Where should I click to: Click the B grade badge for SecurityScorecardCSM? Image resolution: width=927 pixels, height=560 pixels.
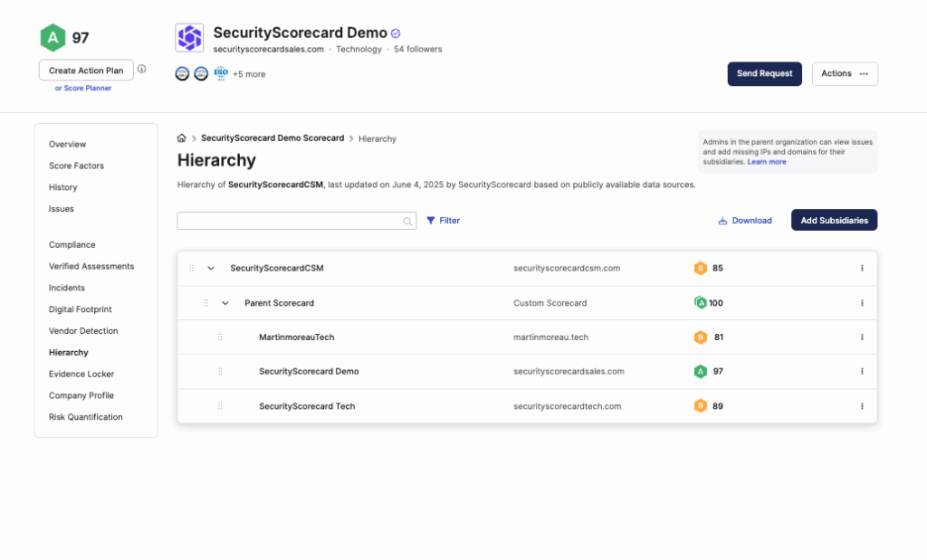pos(701,268)
